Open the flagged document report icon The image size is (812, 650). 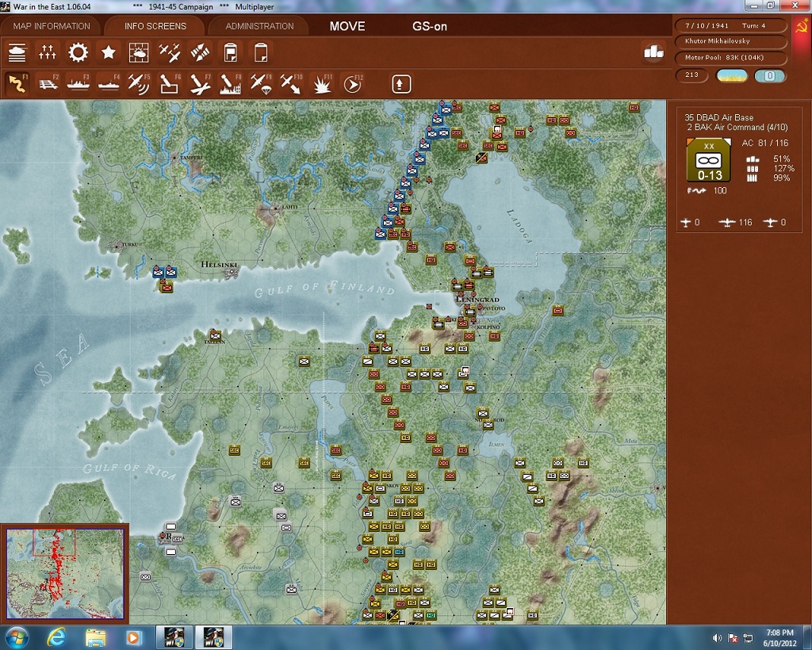(230, 52)
